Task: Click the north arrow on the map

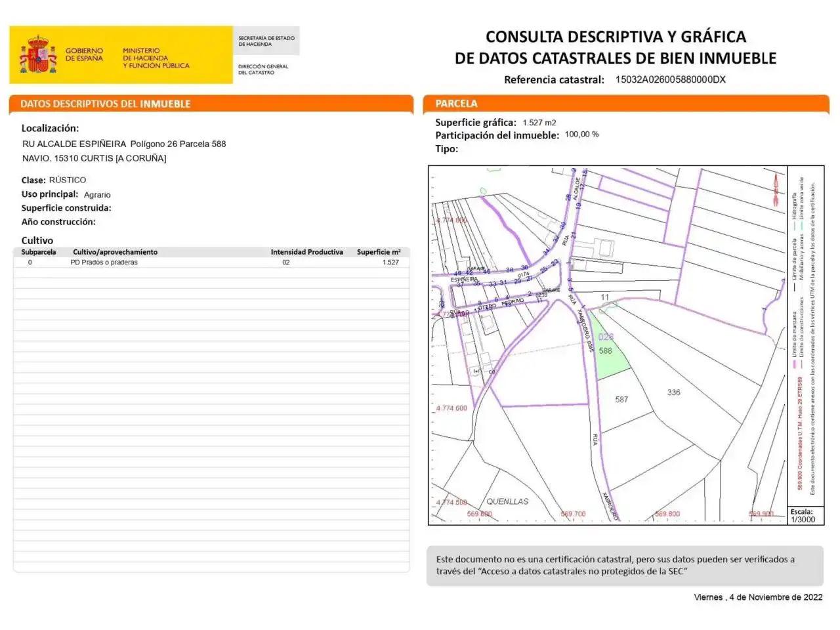Action: [776, 189]
